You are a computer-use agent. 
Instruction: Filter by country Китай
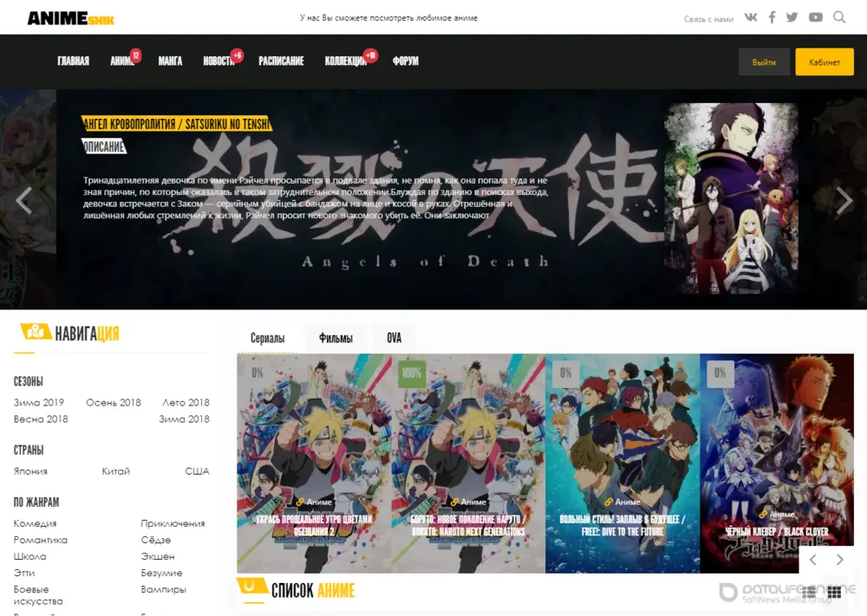[116, 471]
